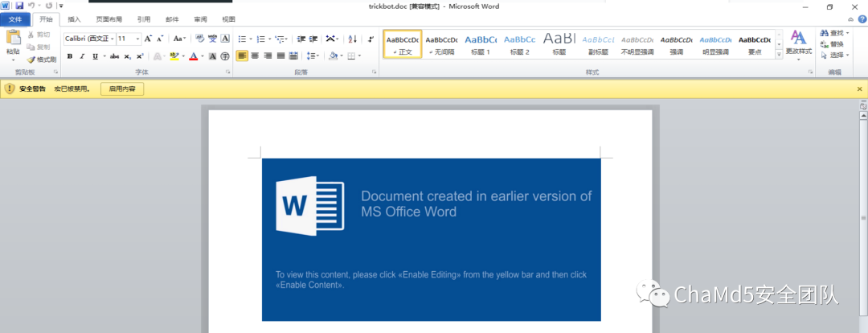
Task: Click the vertical scrollbar up arrow
Action: click(x=862, y=115)
